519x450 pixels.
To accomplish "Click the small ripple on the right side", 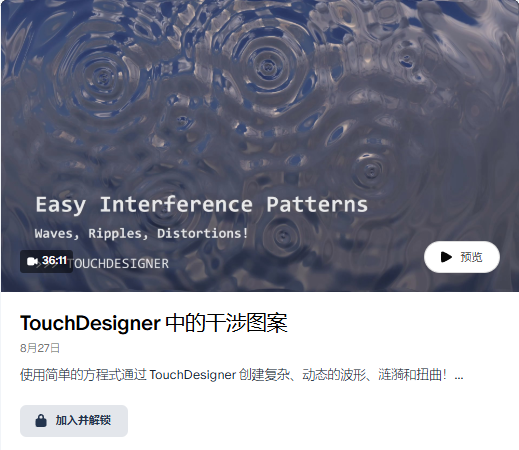I will tap(371, 171).
